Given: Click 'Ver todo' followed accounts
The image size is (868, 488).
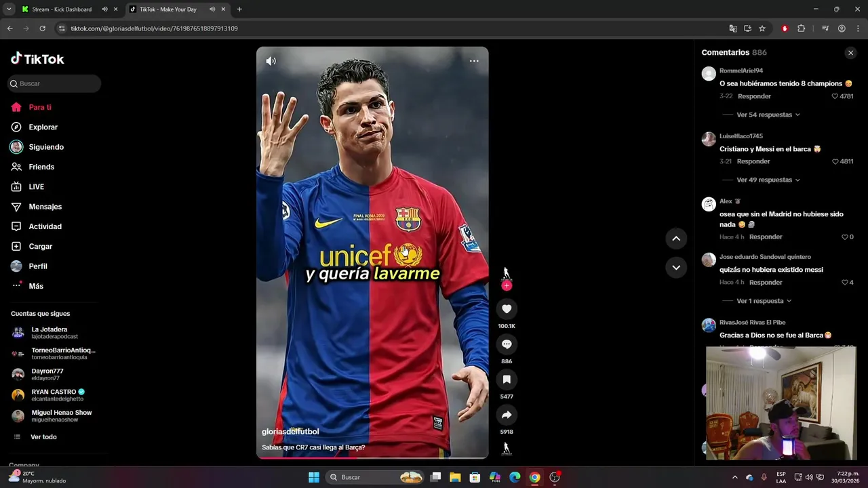Looking at the screenshot, I should (x=43, y=437).
